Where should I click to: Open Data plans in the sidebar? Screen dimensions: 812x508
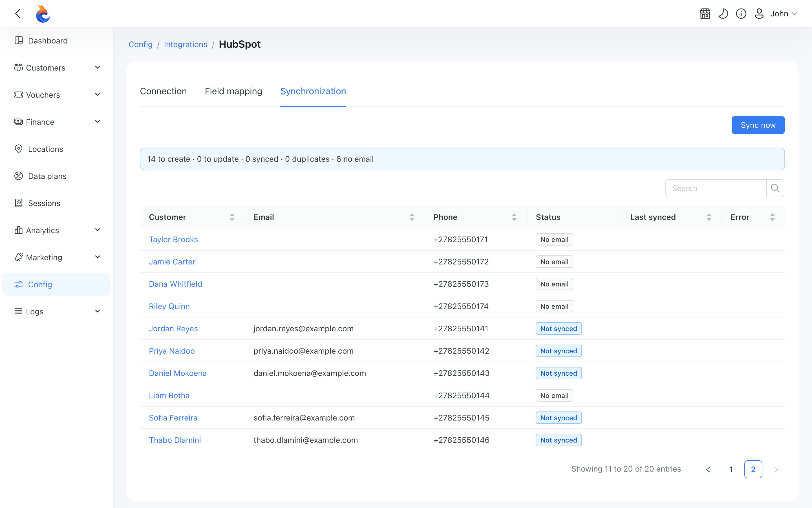coord(56,176)
